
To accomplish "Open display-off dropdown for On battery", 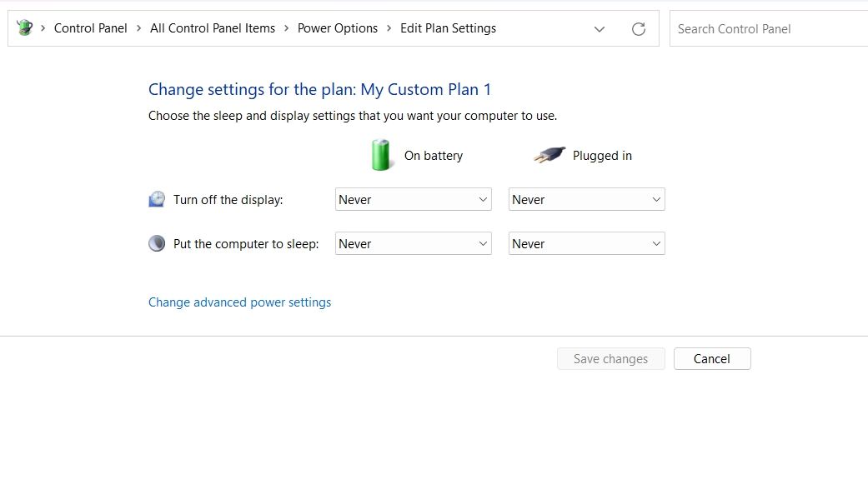I will [413, 199].
